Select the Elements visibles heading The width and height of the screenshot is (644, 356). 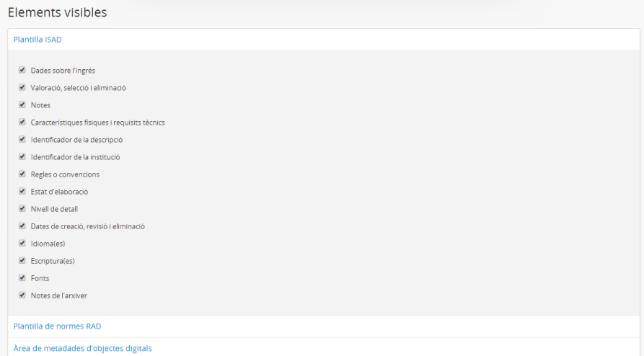click(x=58, y=12)
